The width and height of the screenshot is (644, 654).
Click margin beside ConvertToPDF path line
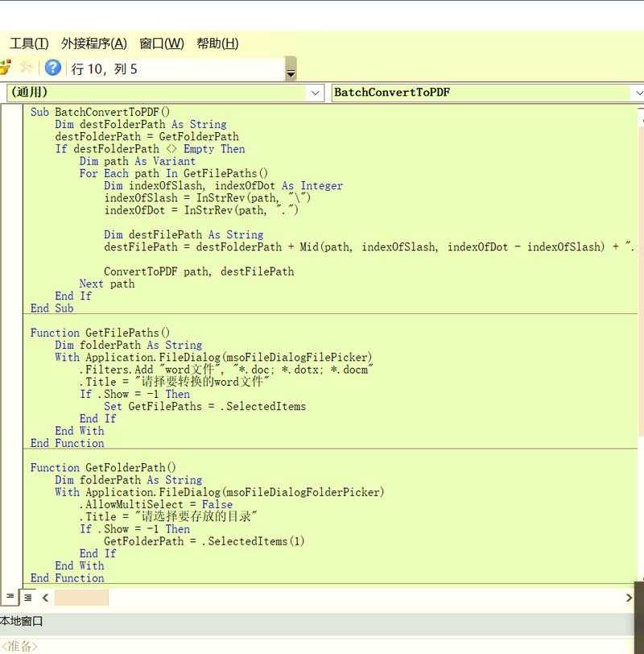point(11,271)
